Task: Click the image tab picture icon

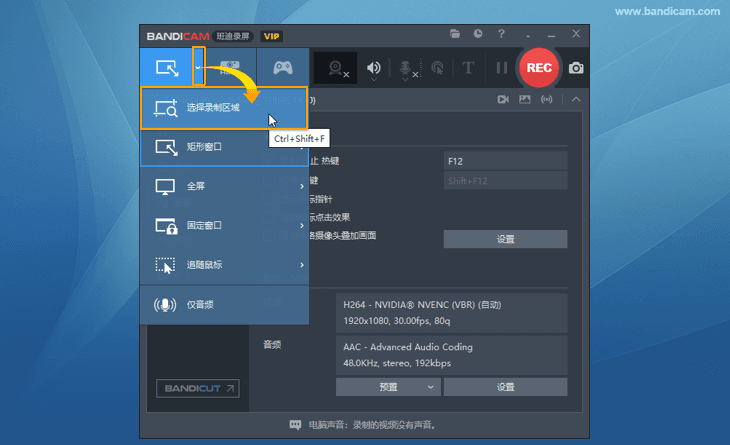Action: (525, 99)
